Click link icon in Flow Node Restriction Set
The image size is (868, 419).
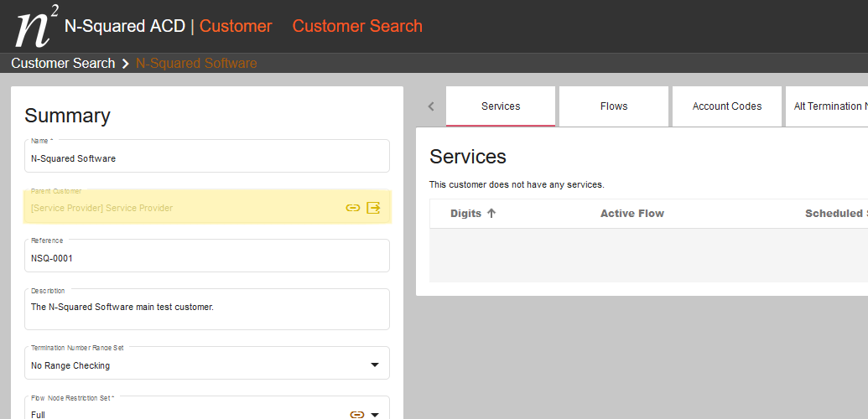coord(356,414)
